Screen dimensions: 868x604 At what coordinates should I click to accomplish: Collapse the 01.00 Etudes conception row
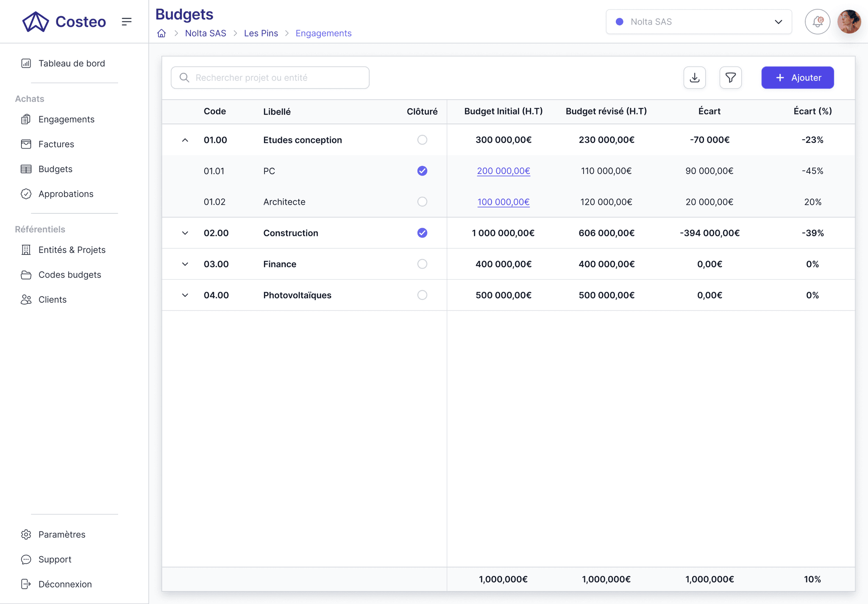185,140
